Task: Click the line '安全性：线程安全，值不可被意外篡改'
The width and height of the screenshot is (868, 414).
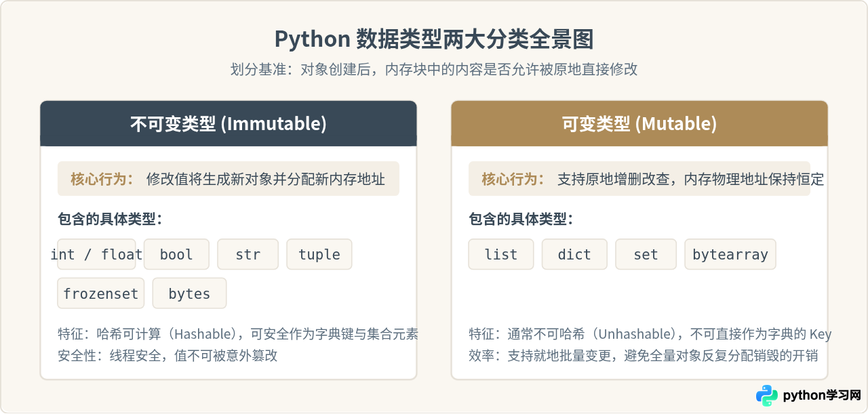Action: pyautogui.click(x=167, y=355)
